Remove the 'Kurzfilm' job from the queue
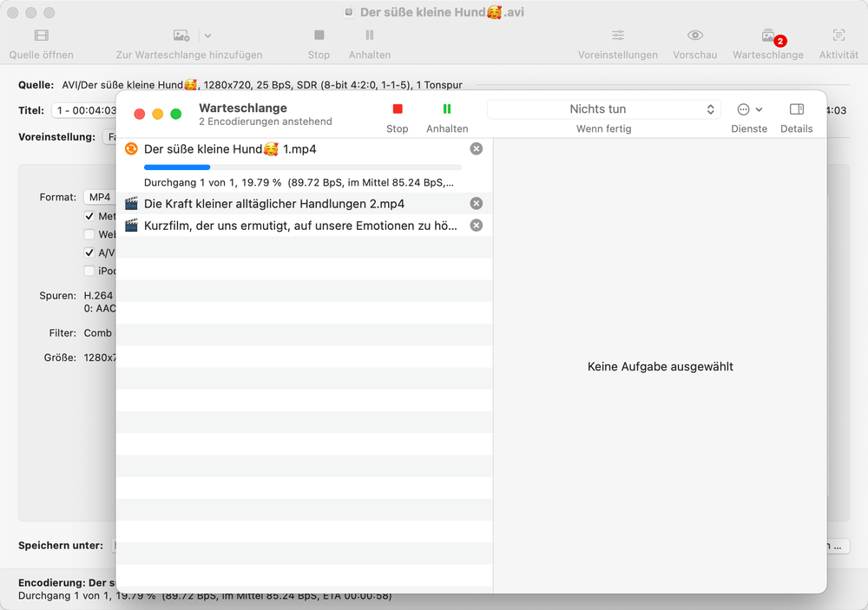This screenshot has height=610, width=868. [476, 226]
